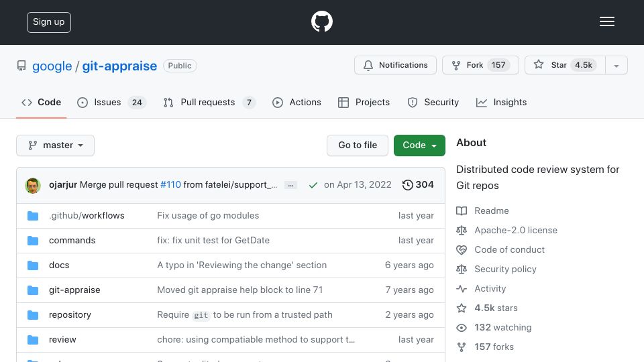Click the folder icon for docs
The height and width of the screenshot is (362, 644).
click(x=33, y=265)
